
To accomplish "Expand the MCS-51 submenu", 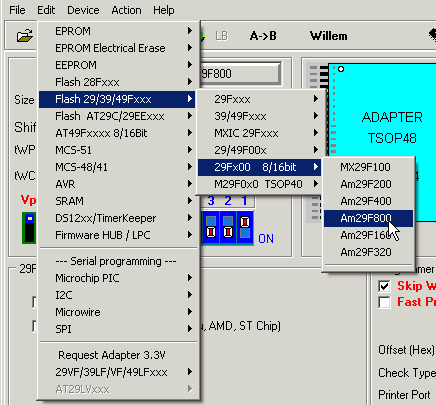I will pyautogui.click(x=117, y=150).
